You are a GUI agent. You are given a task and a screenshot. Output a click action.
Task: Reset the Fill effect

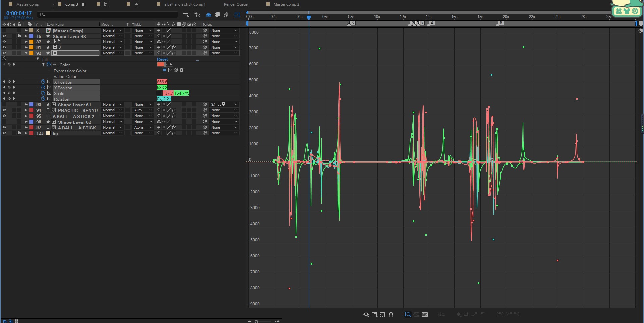[162, 59]
